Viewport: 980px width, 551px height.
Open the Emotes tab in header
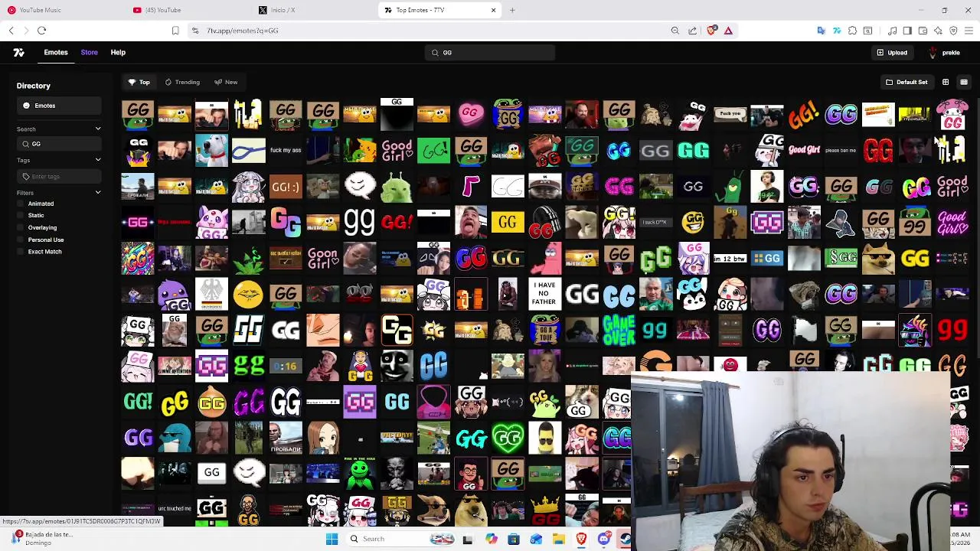coord(56,52)
